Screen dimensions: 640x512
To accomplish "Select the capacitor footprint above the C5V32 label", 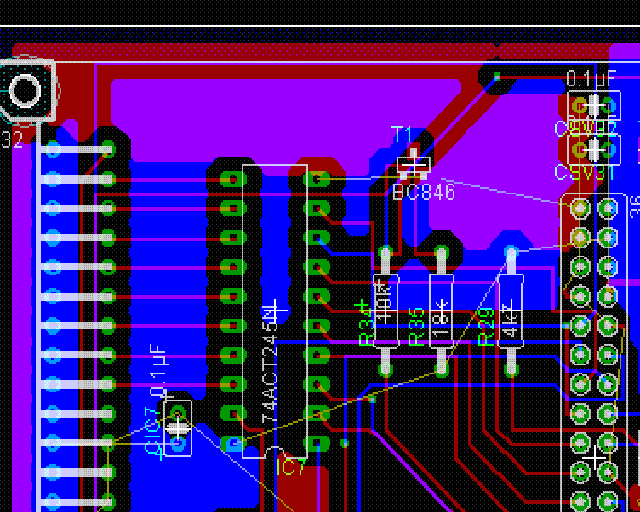I will tap(594, 106).
